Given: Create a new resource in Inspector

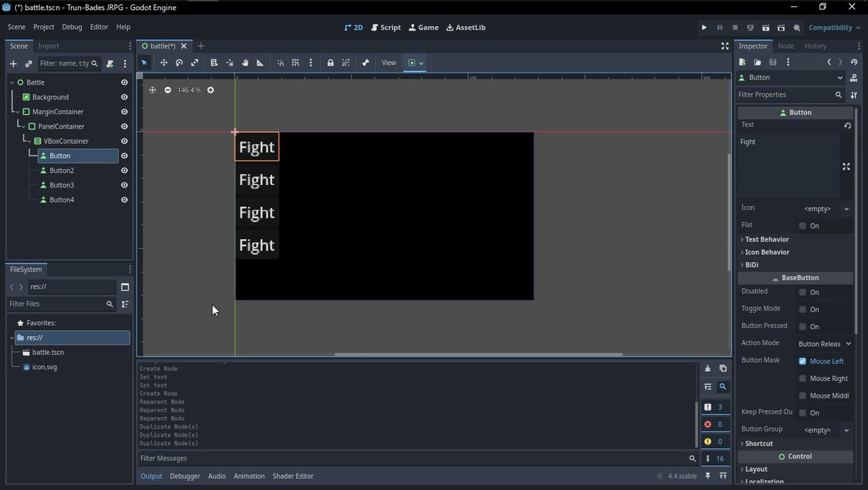Looking at the screenshot, I should pos(742,63).
